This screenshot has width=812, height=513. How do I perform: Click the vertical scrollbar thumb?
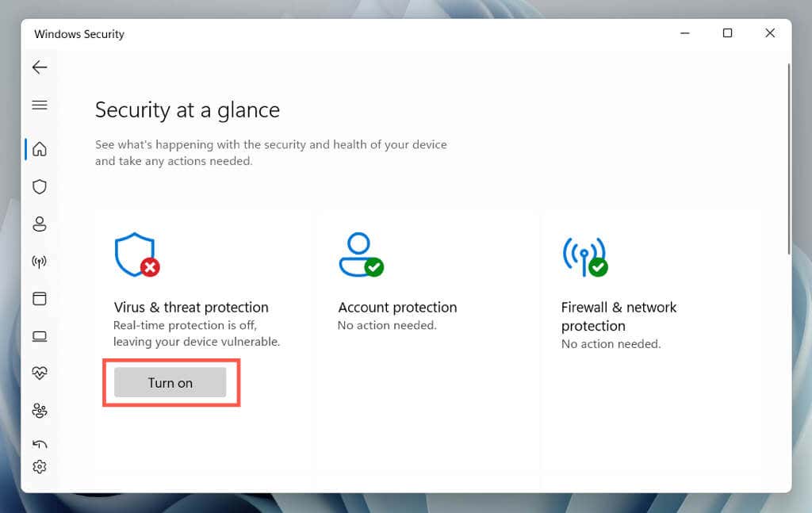(x=789, y=159)
